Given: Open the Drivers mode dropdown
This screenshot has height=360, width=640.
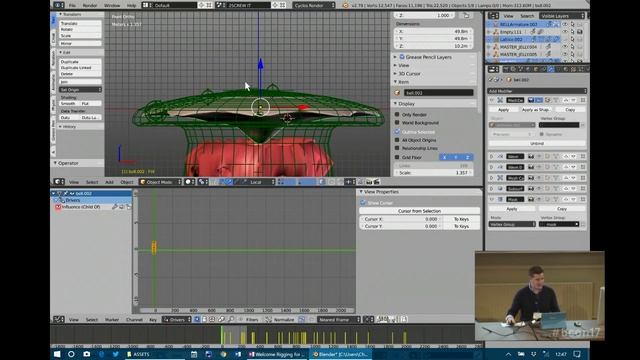Looking at the screenshot, I should point(177,320).
